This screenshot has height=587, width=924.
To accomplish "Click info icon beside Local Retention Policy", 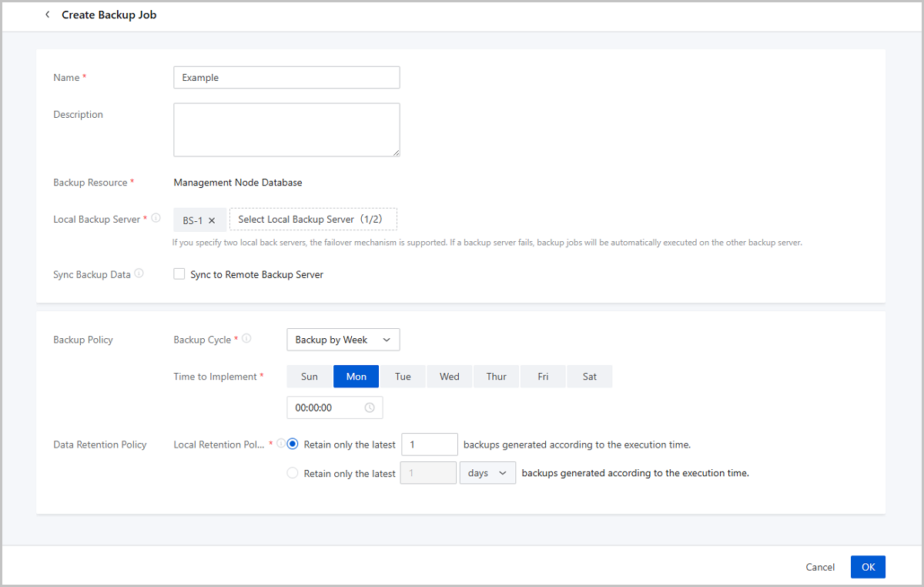I will pos(280,444).
